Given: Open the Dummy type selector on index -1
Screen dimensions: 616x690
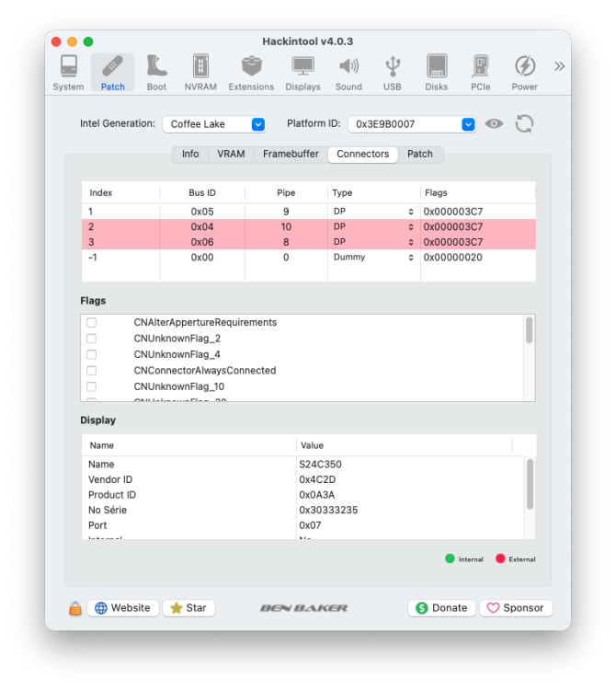Looking at the screenshot, I should click(x=373, y=257).
